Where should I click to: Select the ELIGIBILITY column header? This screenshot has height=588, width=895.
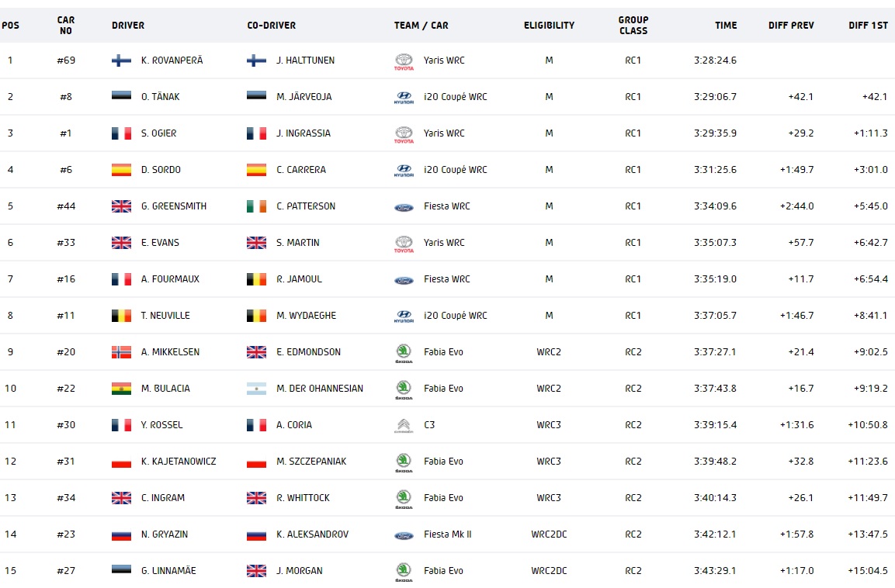pyautogui.click(x=549, y=26)
